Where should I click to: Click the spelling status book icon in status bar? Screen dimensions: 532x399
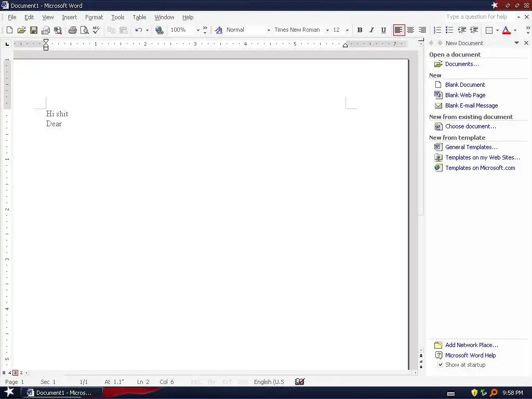pos(300,382)
